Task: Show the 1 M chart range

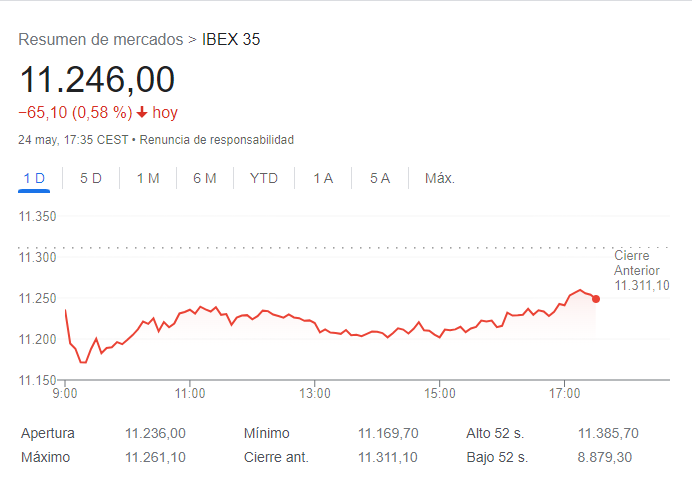Action: (x=148, y=178)
